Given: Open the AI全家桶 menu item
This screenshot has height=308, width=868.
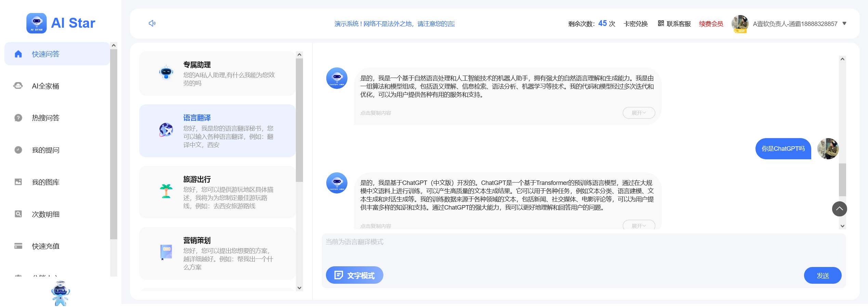Looking at the screenshot, I should [x=45, y=86].
